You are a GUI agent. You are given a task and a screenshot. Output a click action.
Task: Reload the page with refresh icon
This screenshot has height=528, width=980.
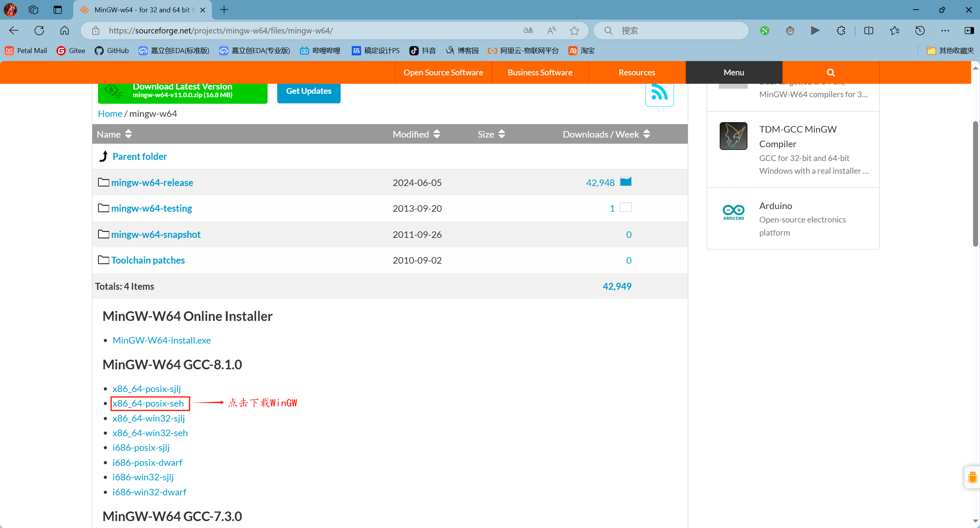point(39,30)
